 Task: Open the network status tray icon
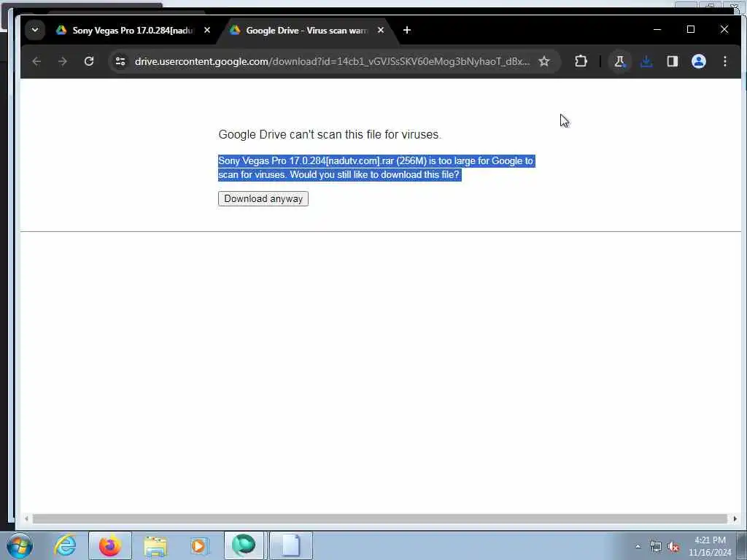[x=656, y=547]
